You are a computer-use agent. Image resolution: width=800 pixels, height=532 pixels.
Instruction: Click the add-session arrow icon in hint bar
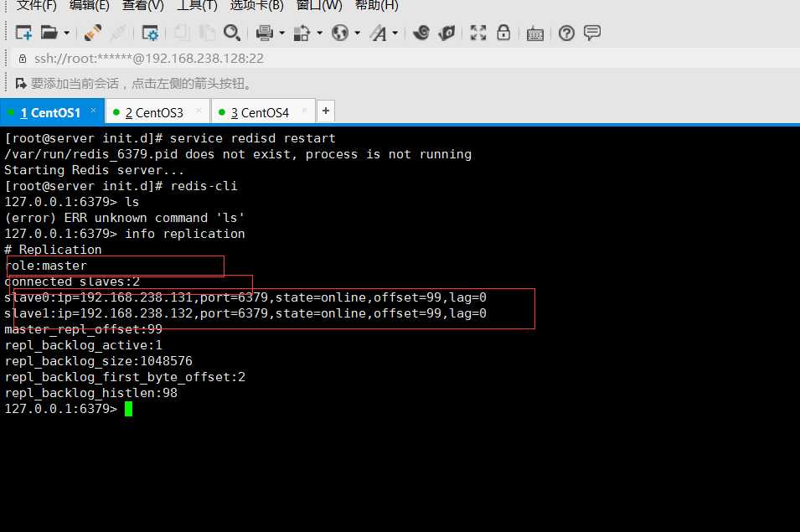point(20,83)
